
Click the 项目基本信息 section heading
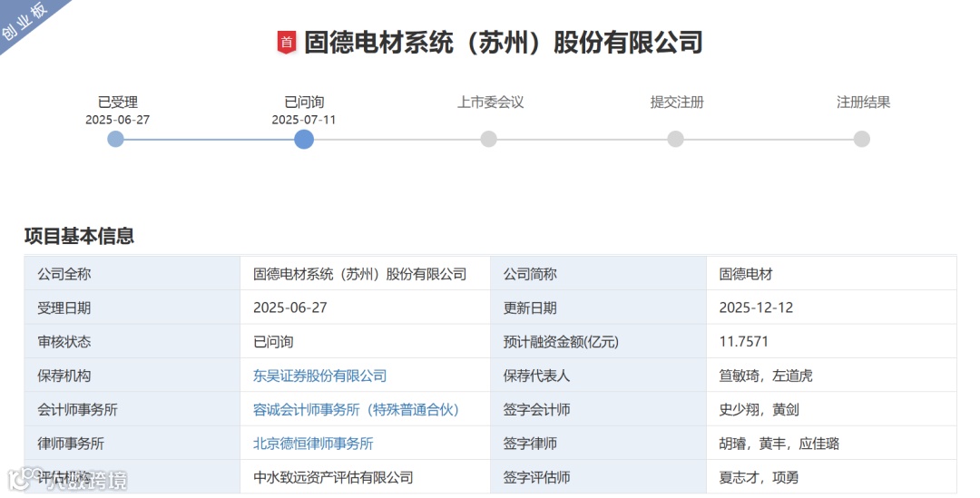click(79, 236)
